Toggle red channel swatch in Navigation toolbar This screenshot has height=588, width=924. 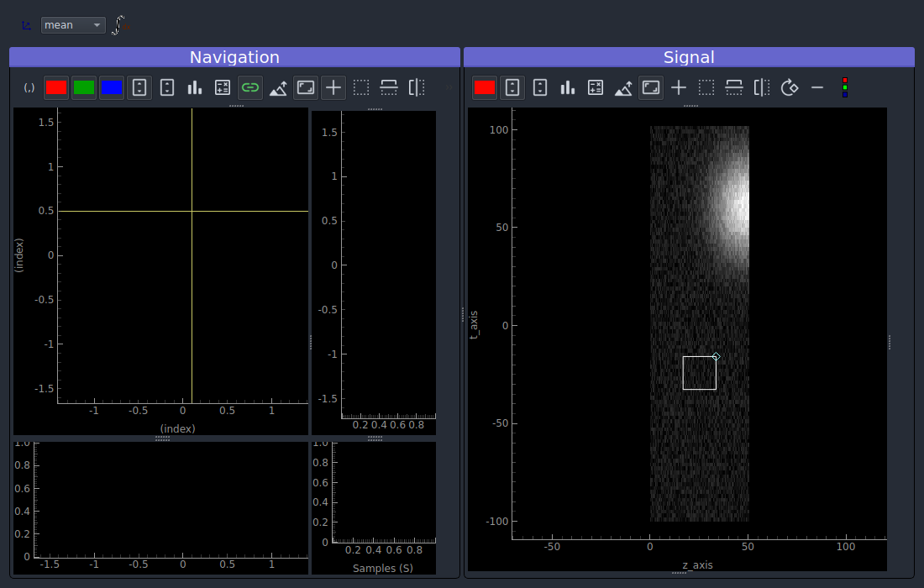point(56,88)
